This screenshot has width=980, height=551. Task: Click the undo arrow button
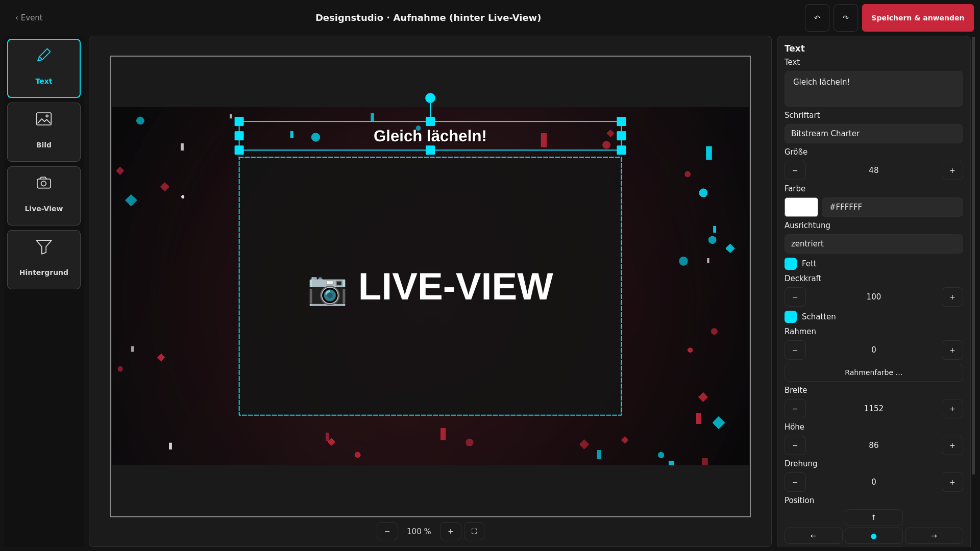coord(817,18)
